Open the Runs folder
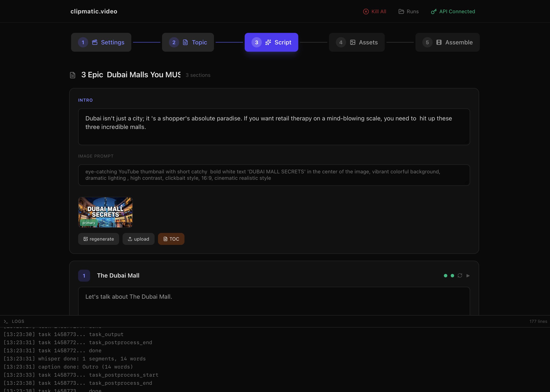The height and width of the screenshot is (392, 550). pyautogui.click(x=408, y=11)
